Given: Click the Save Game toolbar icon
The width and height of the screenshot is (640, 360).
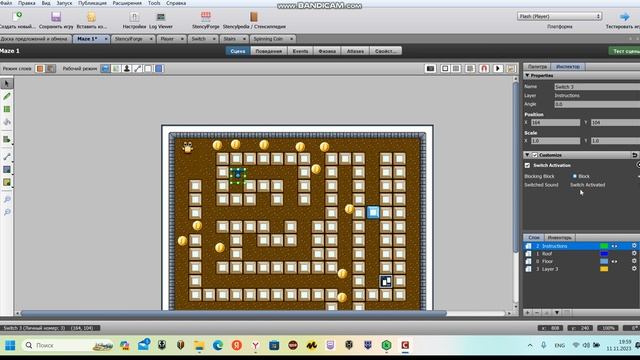Looking at the screenshot, I should pyautogui.click(x=56, y=17).
